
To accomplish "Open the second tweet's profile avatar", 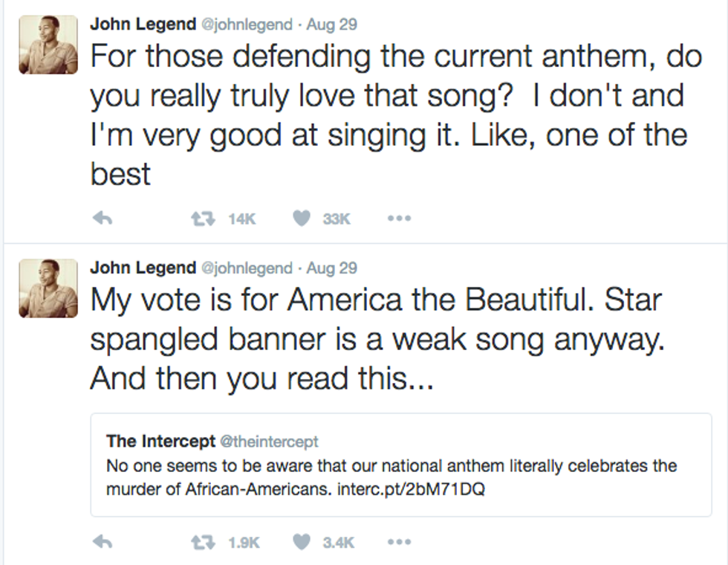I will pyautogui.click(x=48, y=288).
